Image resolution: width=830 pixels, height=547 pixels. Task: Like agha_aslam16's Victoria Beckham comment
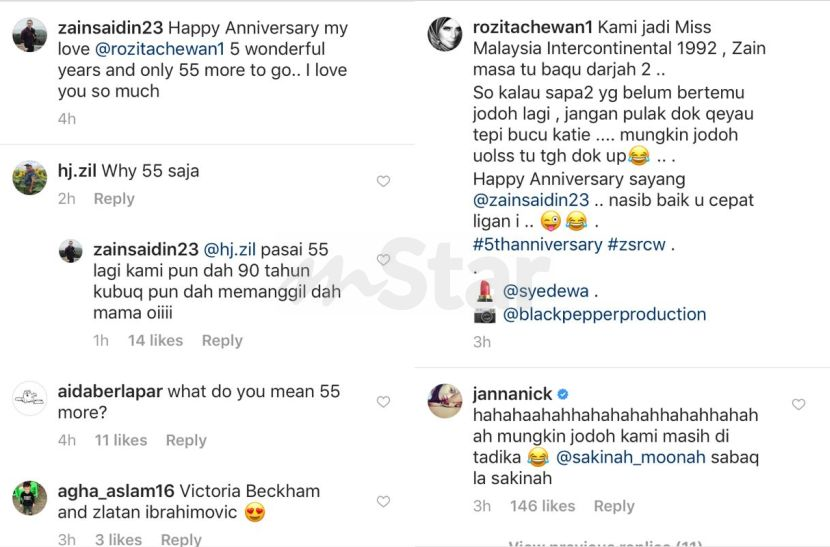coord(383,501)
